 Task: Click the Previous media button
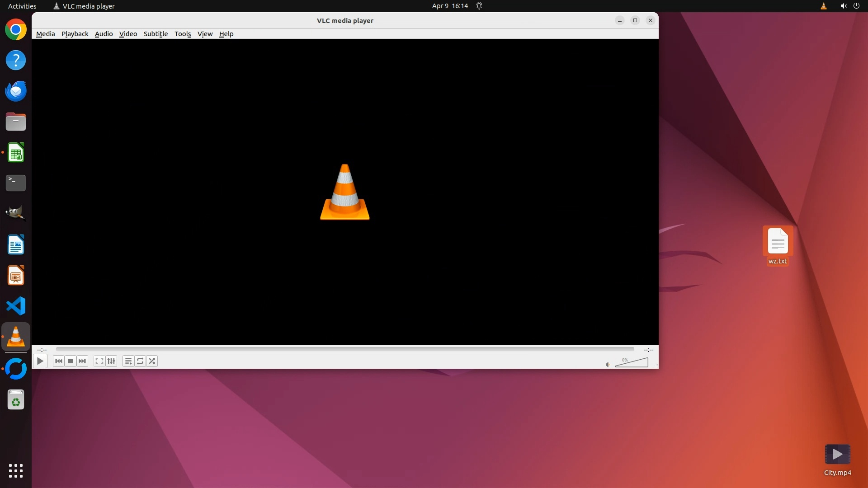[x=58, y=361]
